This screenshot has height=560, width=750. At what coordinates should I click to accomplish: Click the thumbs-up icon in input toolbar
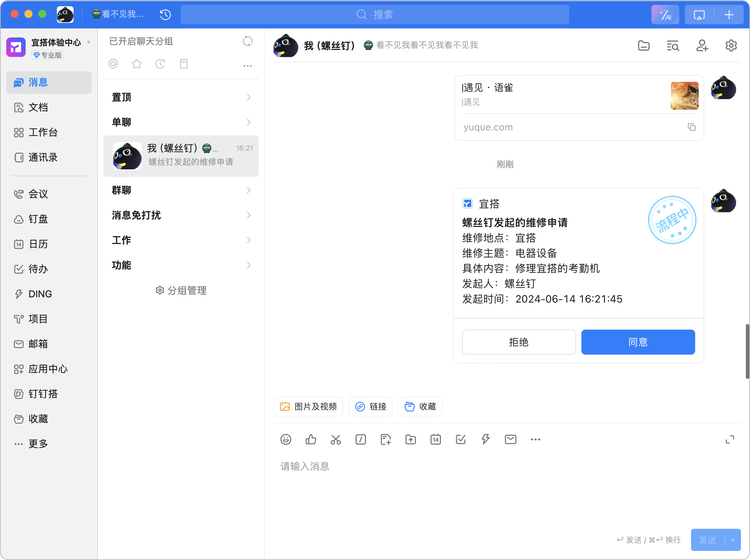[311, 440]
